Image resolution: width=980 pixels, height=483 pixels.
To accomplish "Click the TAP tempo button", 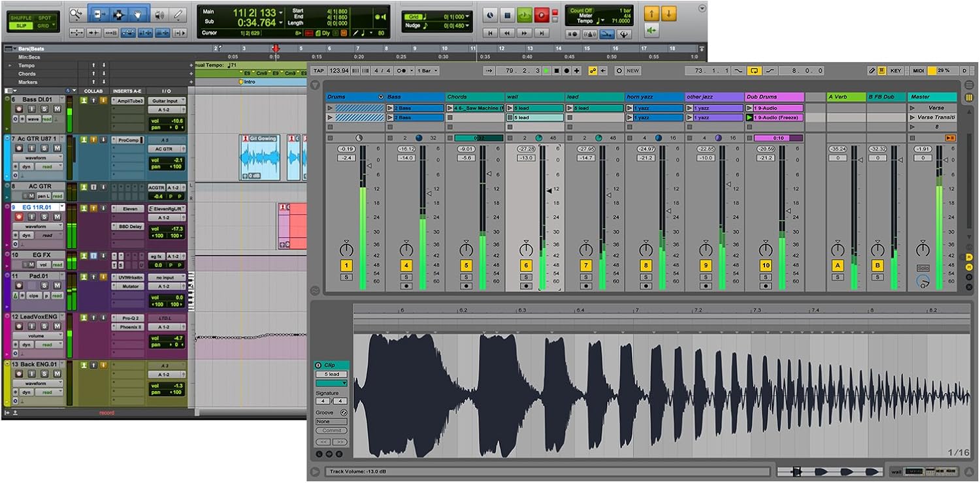I will pyautogui.click(x=318, y=70).
